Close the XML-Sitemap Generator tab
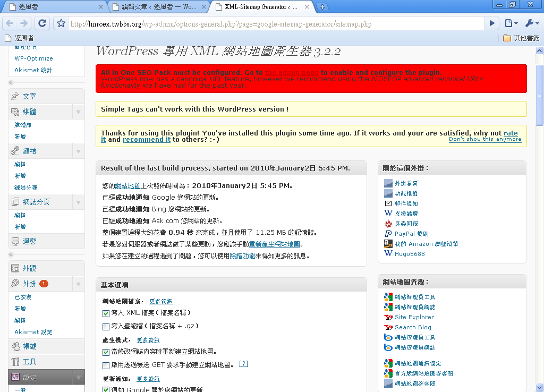 (x=307, y=6)
